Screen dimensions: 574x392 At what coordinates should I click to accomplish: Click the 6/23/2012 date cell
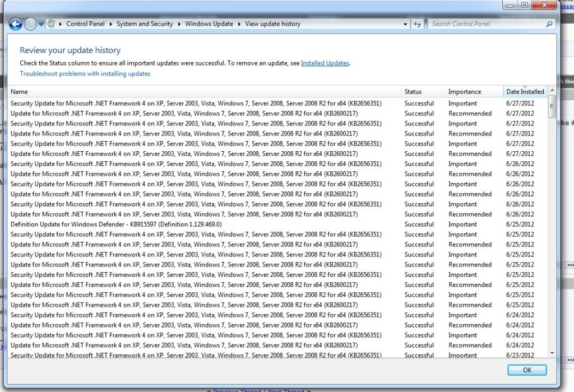tap(520, 355)
